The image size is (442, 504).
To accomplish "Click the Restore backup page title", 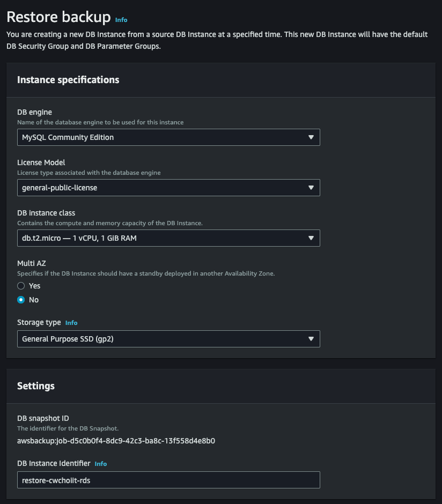I will [58, 17].
